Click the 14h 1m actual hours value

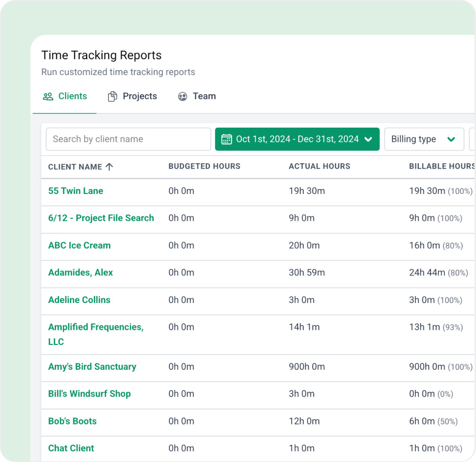(304, 327)
